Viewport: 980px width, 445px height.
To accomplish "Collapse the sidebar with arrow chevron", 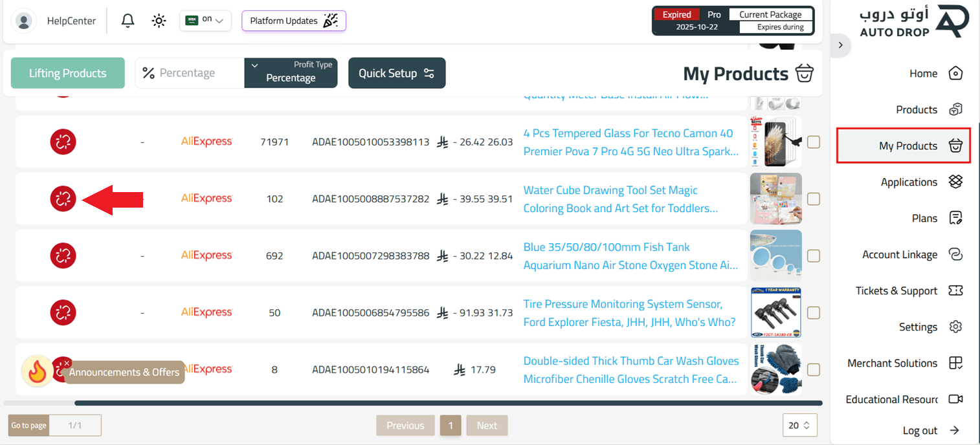I will [840, 45].
